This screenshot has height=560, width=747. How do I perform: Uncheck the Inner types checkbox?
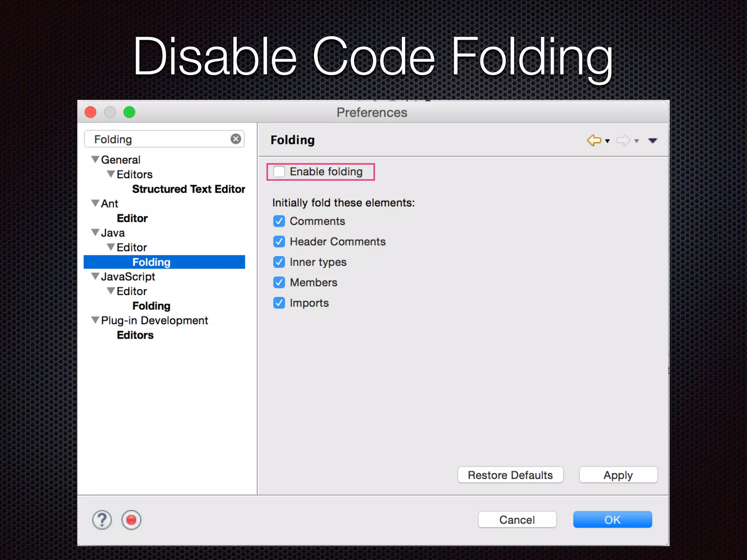pos(279,262)
